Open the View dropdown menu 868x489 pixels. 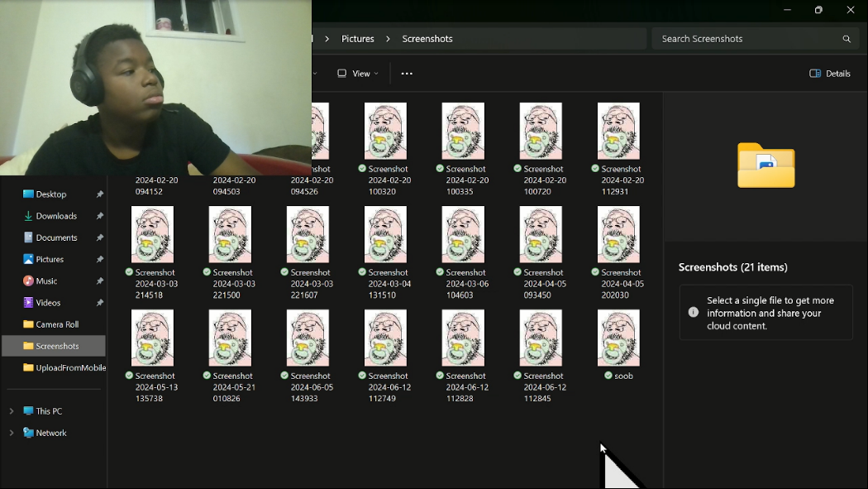point(358,74)
